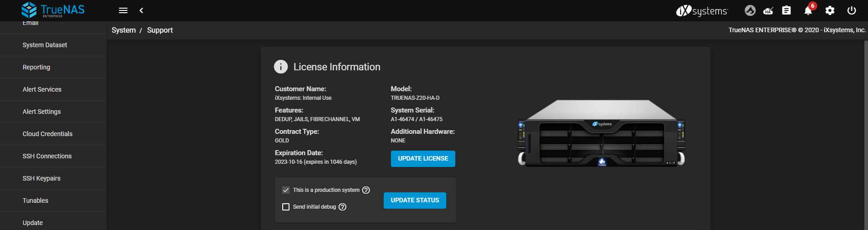Viewport: 868px width, 230px height.
Task: Toggle the hamburger sidebar menu
Action: (x=123, y=10)
